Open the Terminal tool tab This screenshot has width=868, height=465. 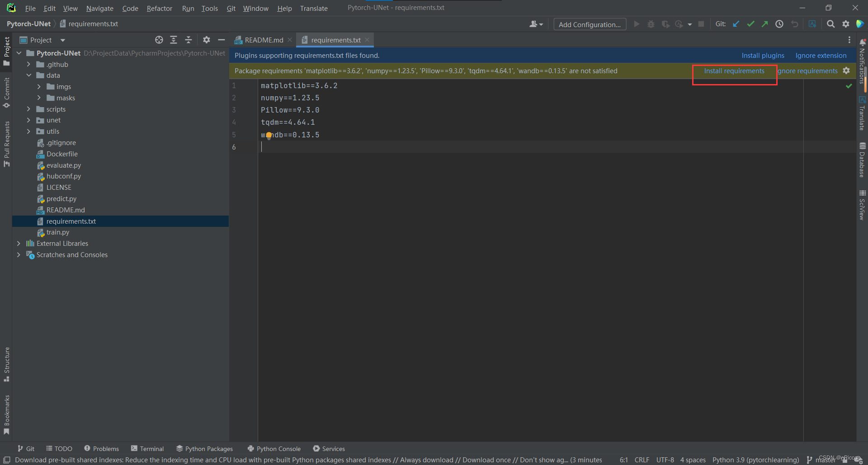coord(147,449)
